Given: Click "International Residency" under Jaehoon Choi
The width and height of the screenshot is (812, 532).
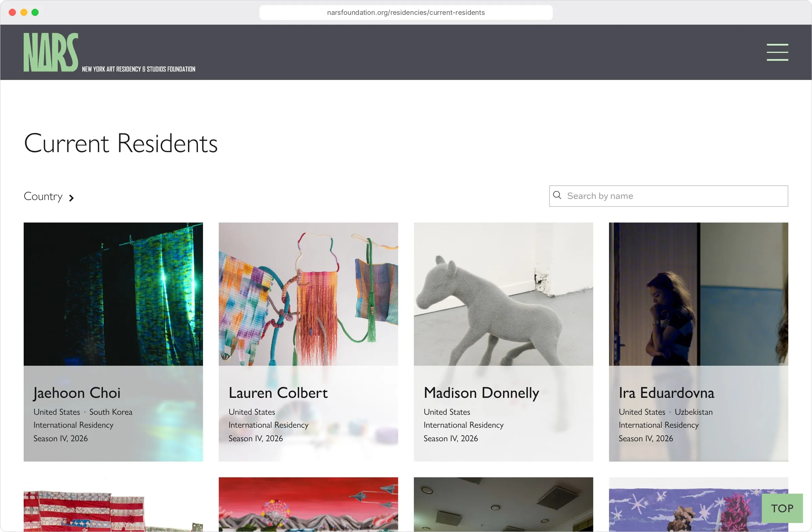Looking at the screenshot, I should click(x=73, y=425).
